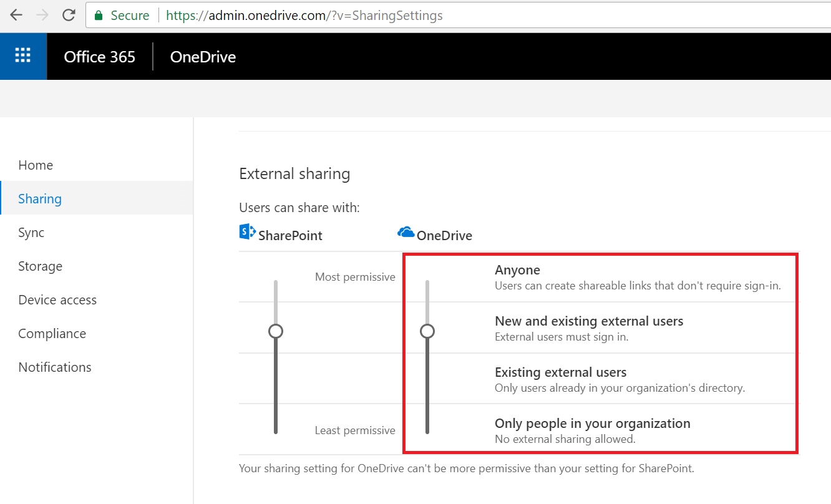Click the OneDrive column label
The image size is (831, 504).
point(444,236)
